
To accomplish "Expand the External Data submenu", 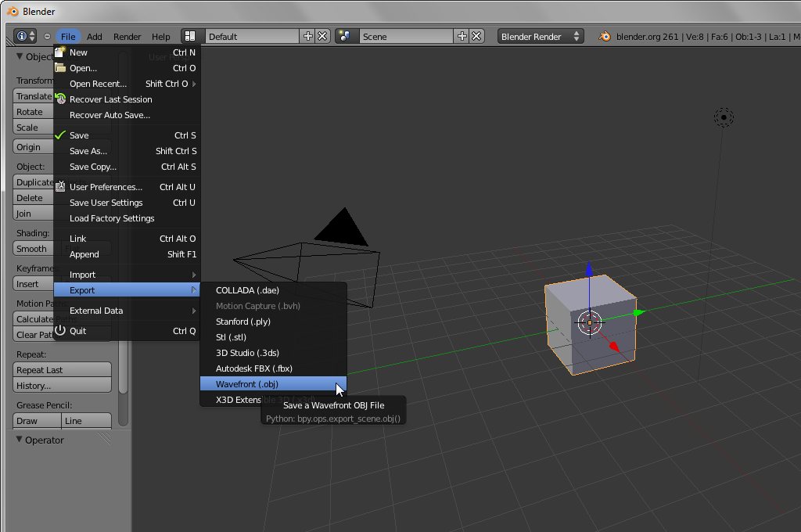I will coord(127,311).
